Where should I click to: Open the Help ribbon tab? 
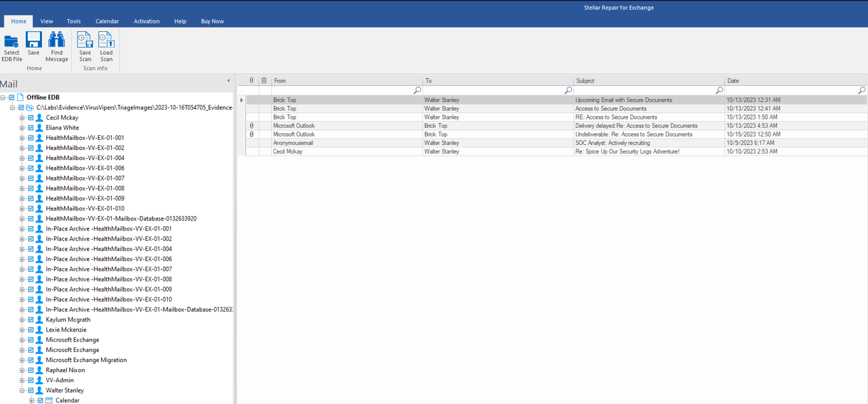pyautogui.click(x=180, y=21)
